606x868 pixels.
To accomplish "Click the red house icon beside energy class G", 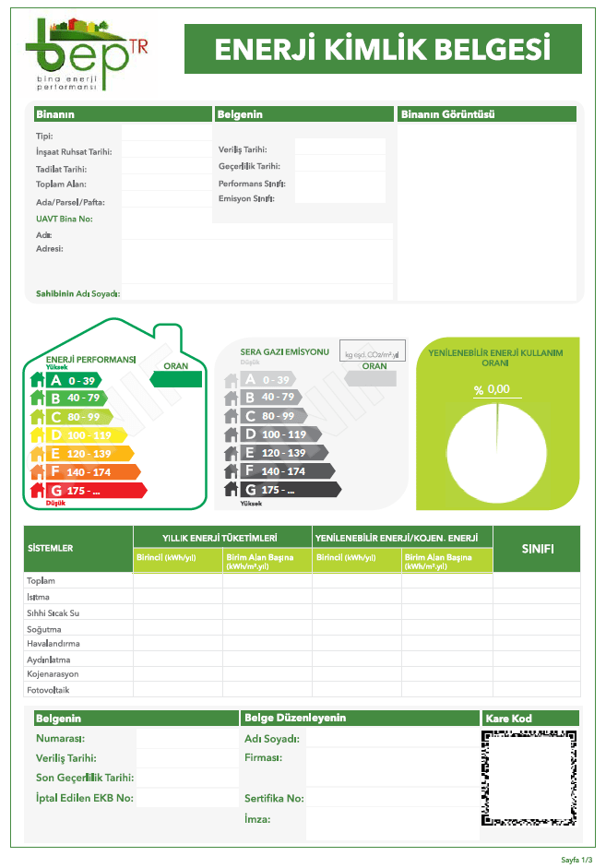I will point(37,491).
